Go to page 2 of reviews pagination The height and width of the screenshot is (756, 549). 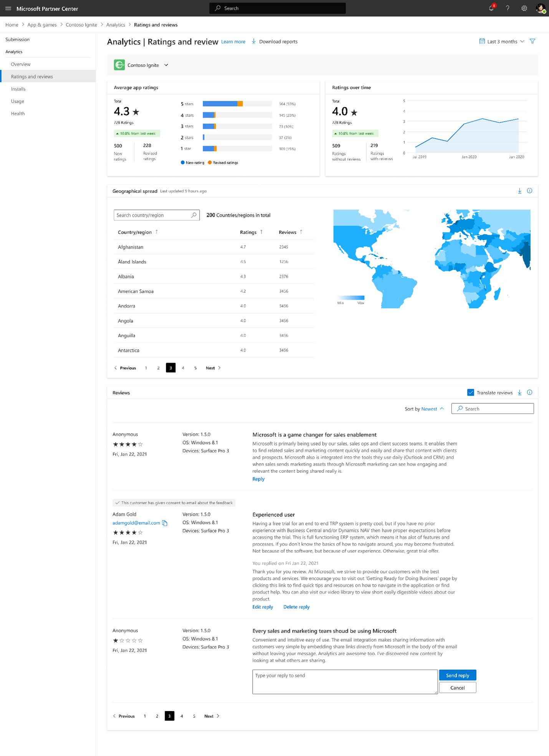157,716
